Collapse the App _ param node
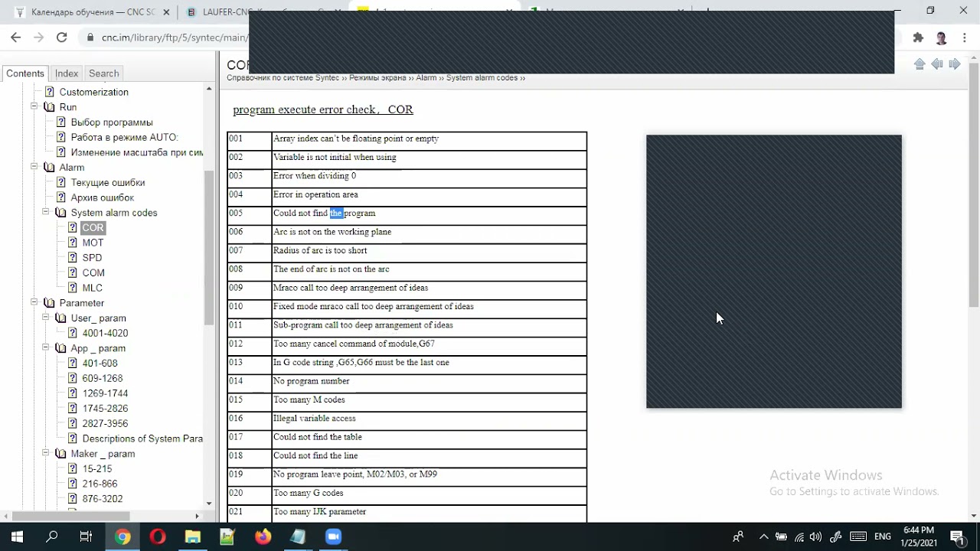The image size is (980, 551). point(46,348)
